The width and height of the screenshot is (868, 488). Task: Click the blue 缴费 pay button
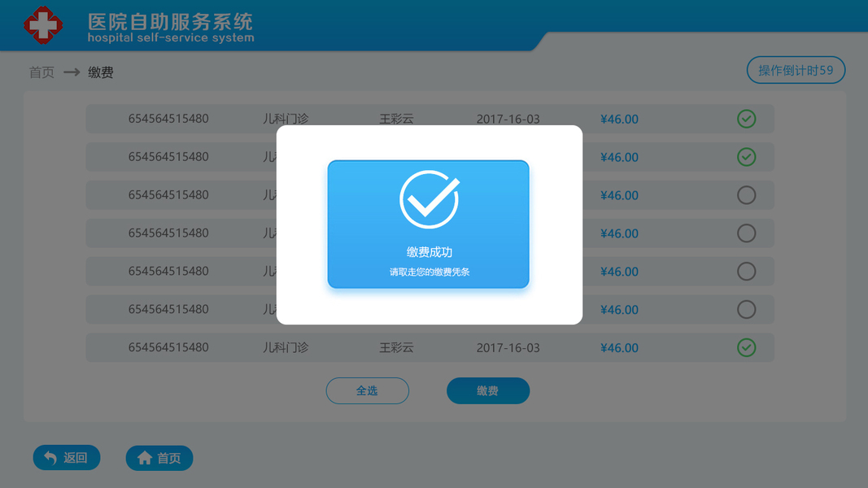tap(488, 390)
